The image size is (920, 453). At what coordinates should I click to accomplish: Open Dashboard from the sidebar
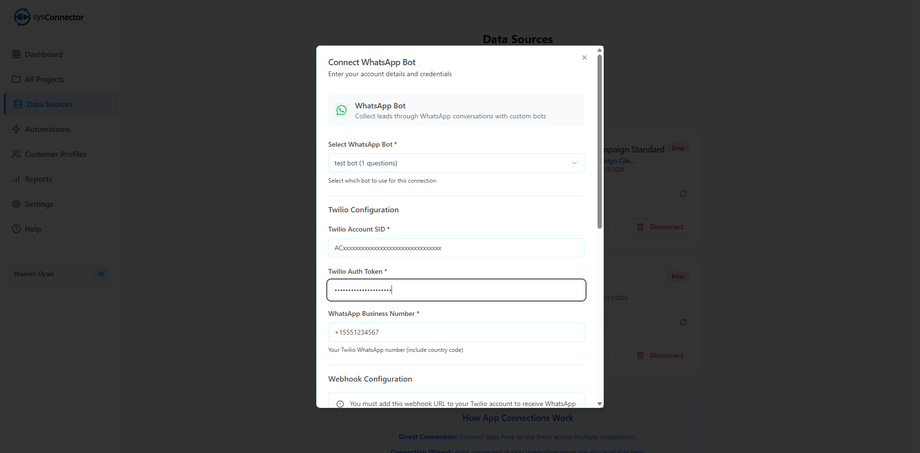[60, 55]
